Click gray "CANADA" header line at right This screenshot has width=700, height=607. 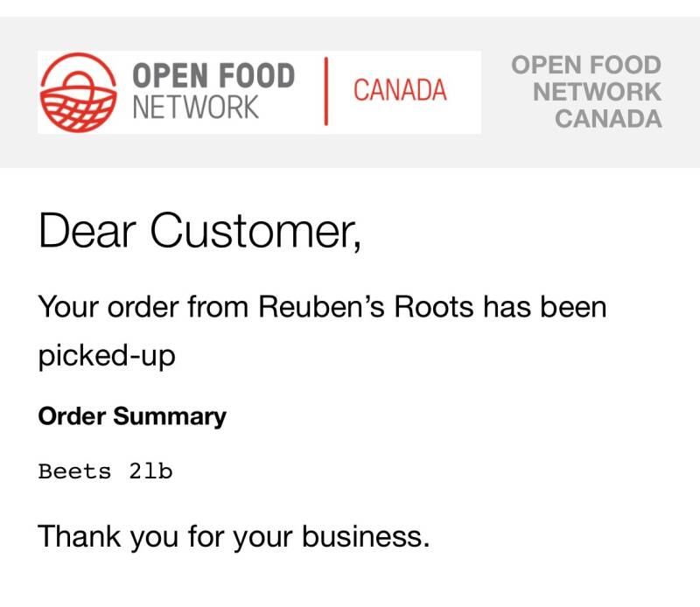pyautogui.click(x=608, y=118)
